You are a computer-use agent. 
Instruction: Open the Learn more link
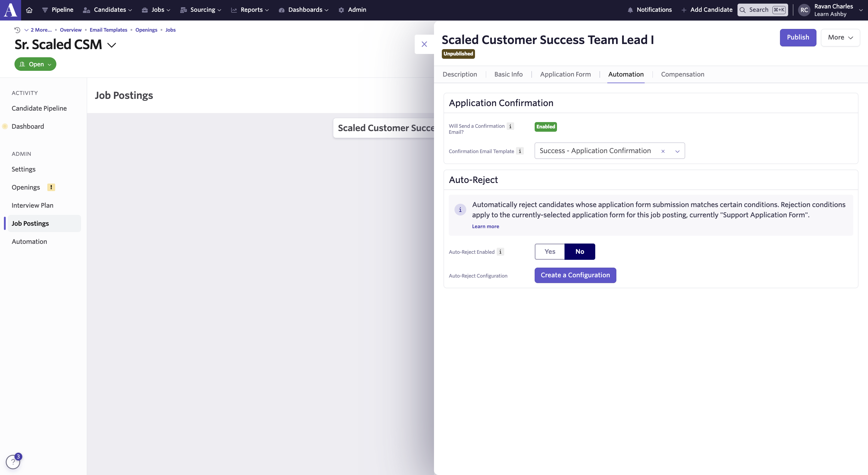pyautogui.click(x=485, y=226)
